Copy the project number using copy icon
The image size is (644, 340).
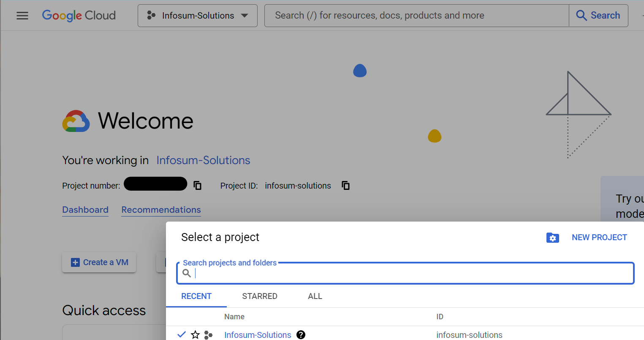click(197, 185)
